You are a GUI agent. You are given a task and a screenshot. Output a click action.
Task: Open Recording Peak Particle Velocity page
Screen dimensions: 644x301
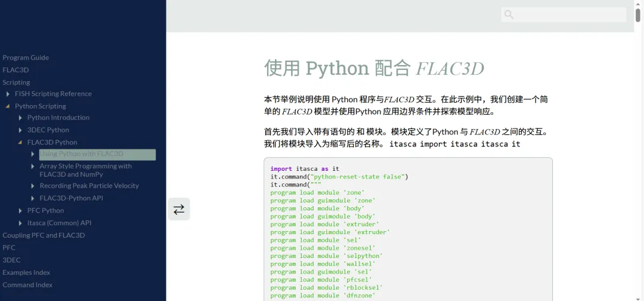pos(89,186)
